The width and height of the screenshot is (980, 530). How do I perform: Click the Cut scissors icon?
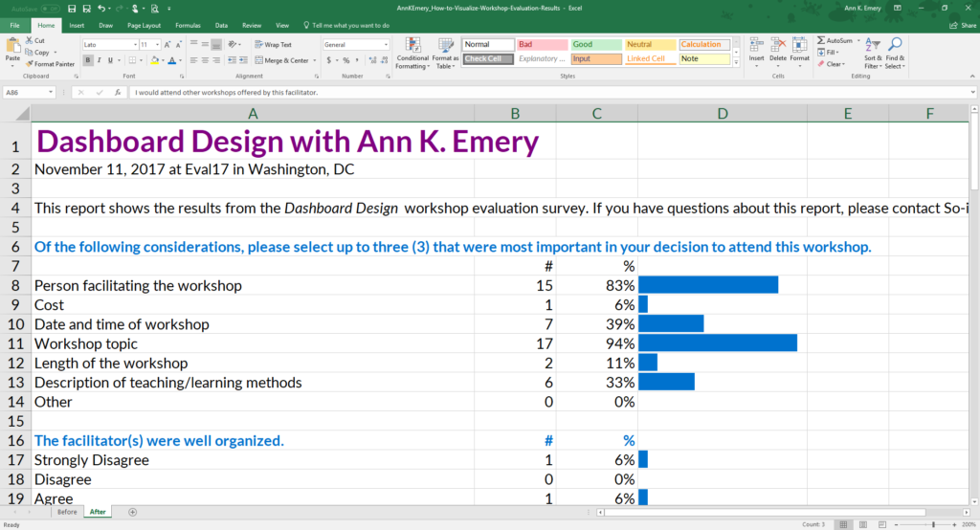pyautogui.click(x=29, y=40)
